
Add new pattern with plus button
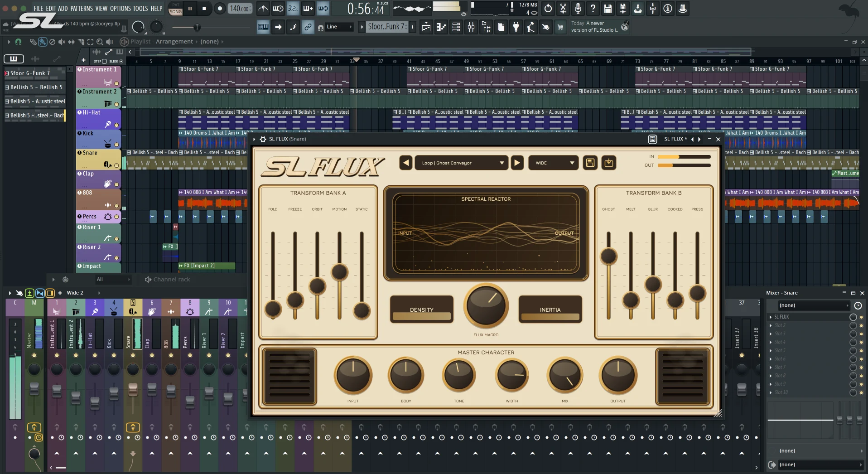click(412, 27)
